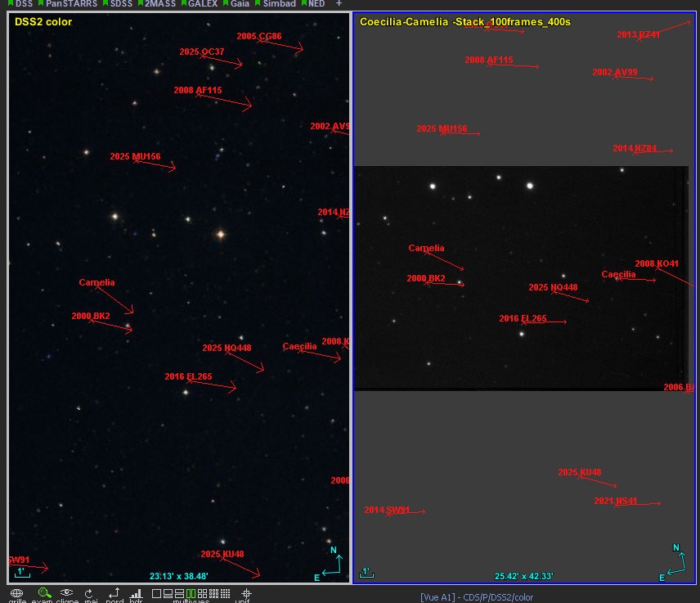700x603 pixels.
Task: Click the DSS2 color view title
Action: tap(43, 22)
